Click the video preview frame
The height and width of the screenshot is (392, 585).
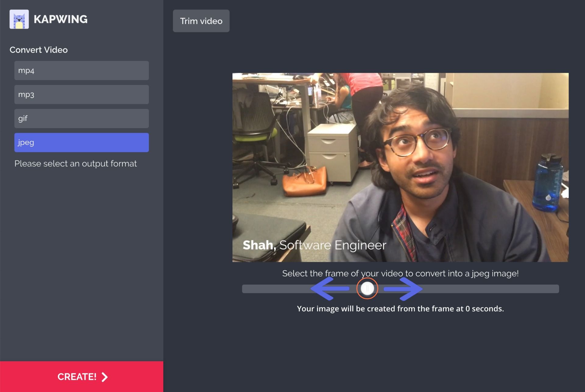400,167
